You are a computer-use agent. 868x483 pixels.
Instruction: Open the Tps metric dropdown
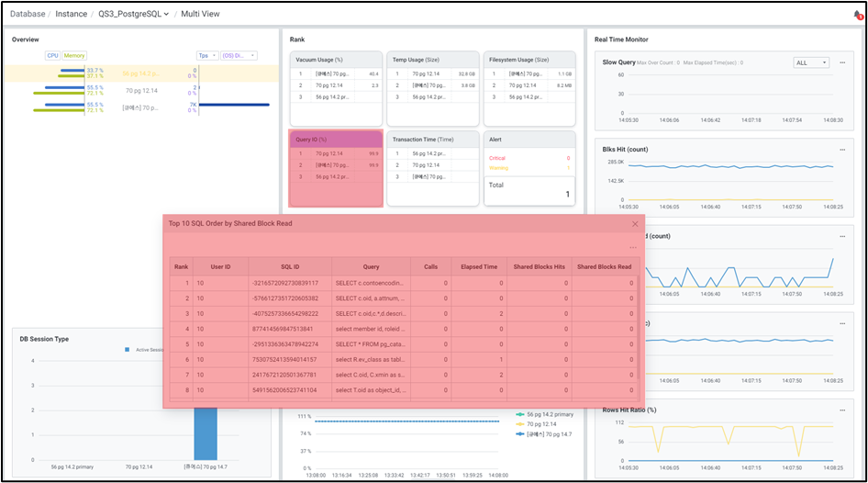click(207, 55)
